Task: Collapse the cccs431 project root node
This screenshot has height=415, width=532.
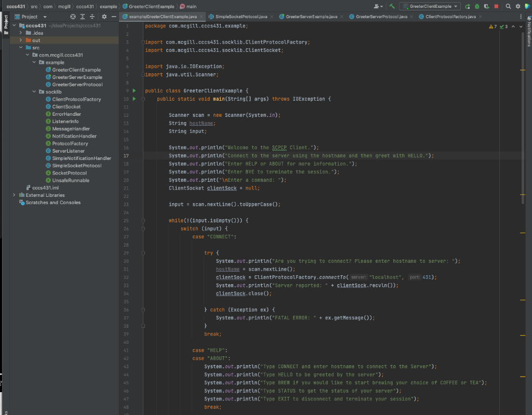Action: pyautogui.click(x=14, y=25)
